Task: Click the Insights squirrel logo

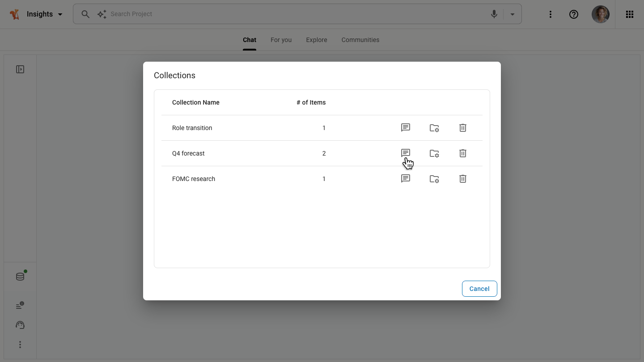Action: (x=15, y=14)
